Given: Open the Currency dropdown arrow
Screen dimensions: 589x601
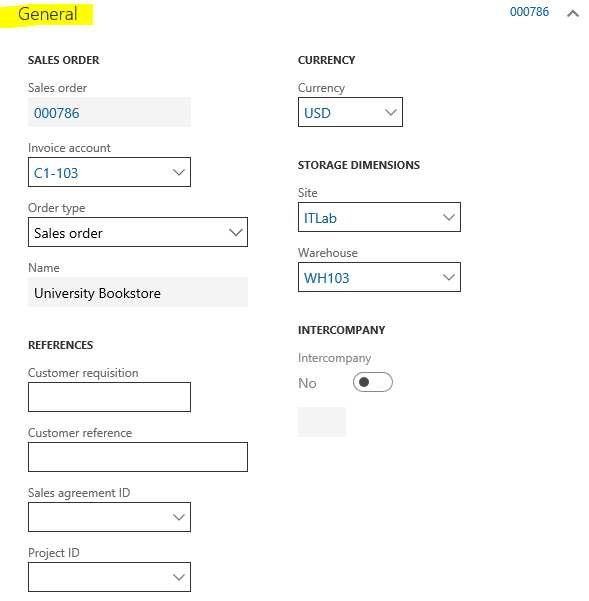Looking at the screenshot, I should pyautogui.click(x=390, y=112).
